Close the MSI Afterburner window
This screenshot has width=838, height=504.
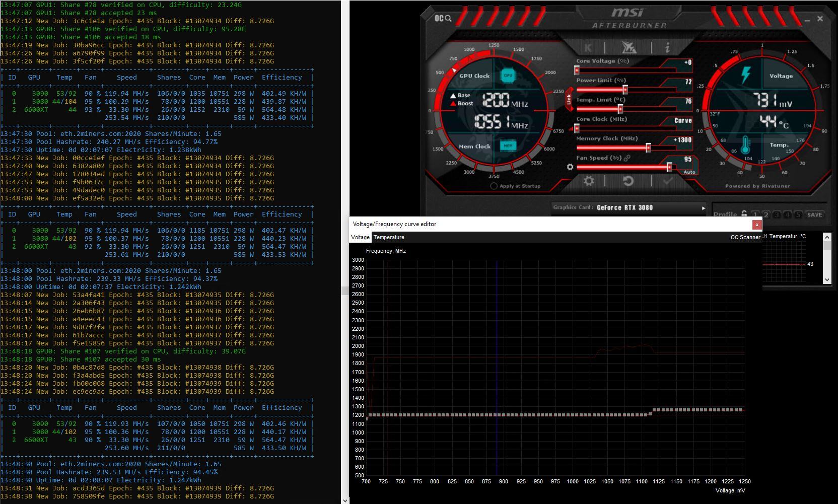click(820, 19)
